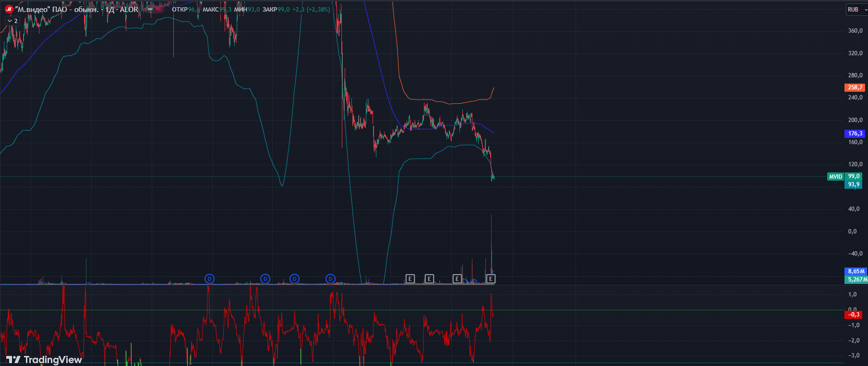Open the "М.видео" ПАО symbol title

point(57,9)
